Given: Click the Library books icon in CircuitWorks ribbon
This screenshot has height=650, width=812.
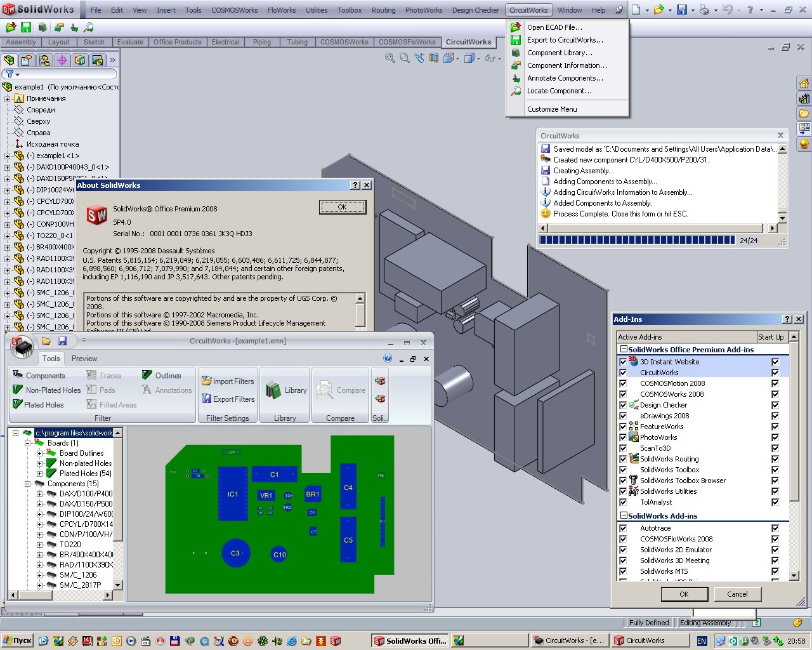Looking at the screenshot, I should (x=273, y=390).
